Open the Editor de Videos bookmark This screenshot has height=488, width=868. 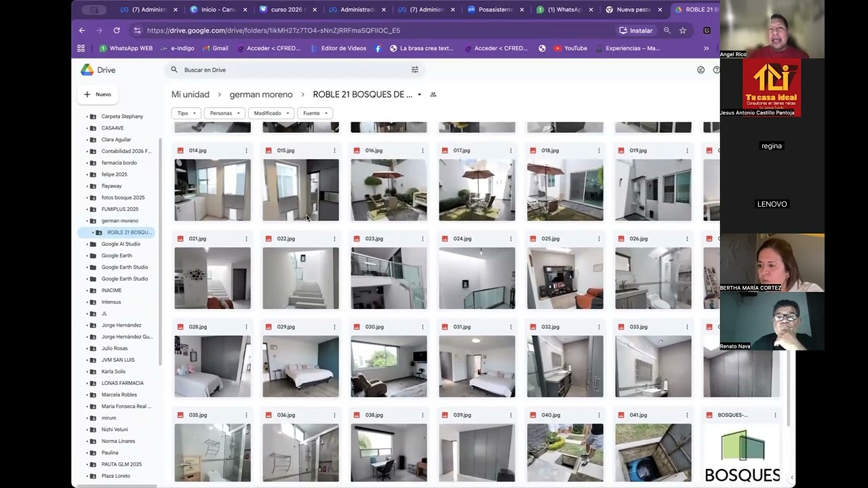click(x=338, y=48)
